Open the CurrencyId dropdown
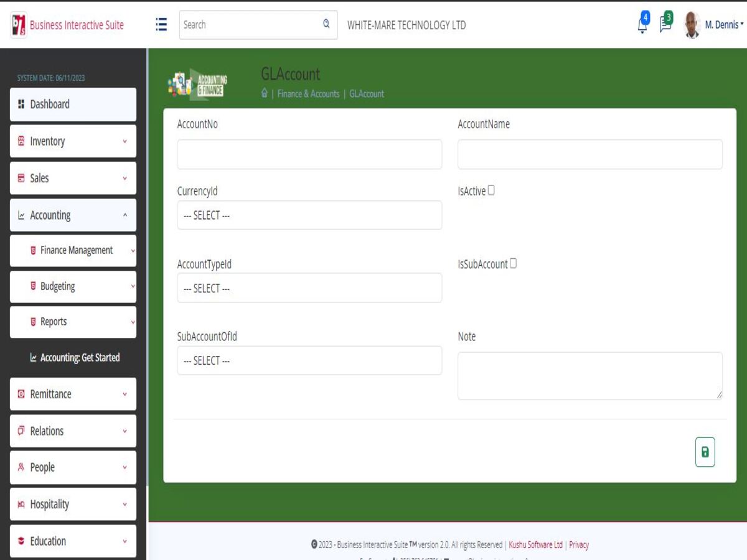 (309, 215)
